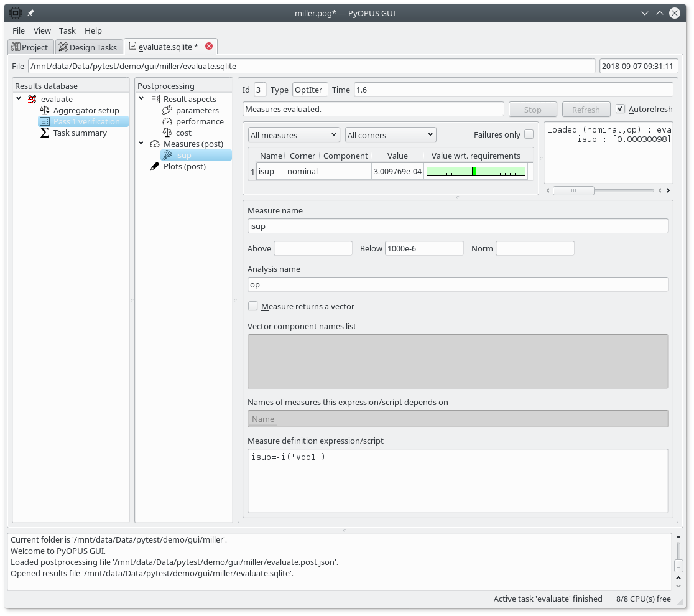Enable the Failures only checkbox
Screen dimensions: 694x616
coord(529,134)
